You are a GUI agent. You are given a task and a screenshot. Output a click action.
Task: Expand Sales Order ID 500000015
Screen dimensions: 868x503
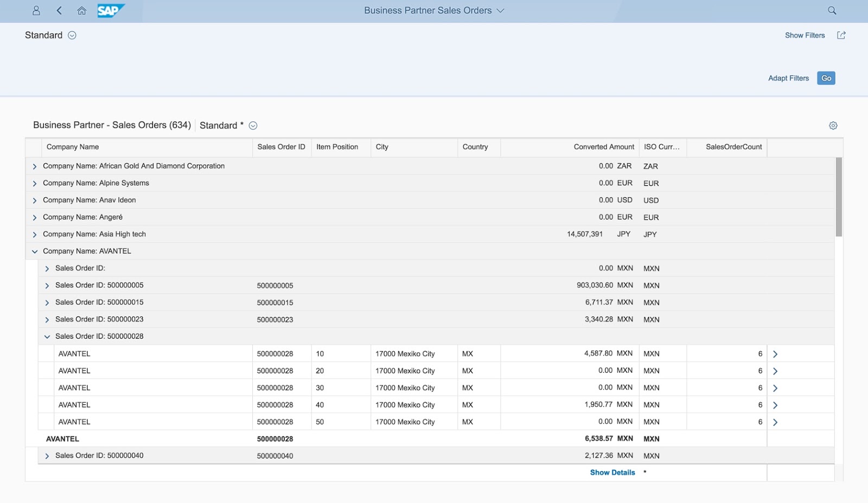point(47,302)
